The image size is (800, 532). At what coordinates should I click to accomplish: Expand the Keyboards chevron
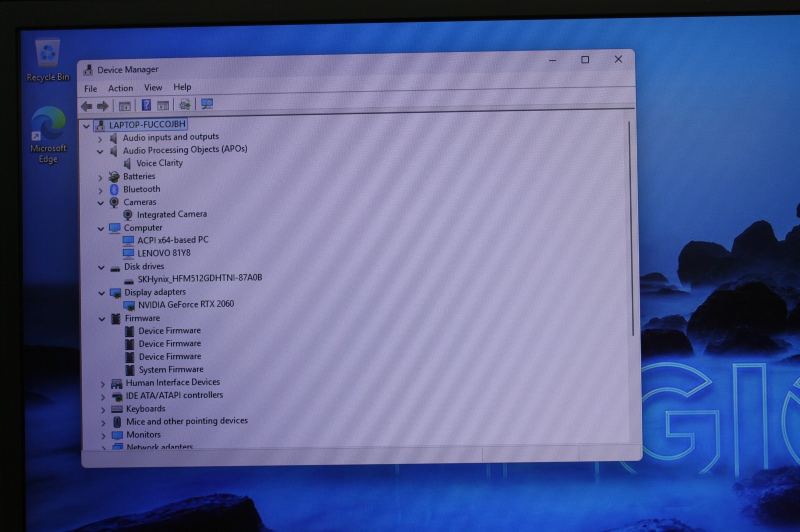103,410
